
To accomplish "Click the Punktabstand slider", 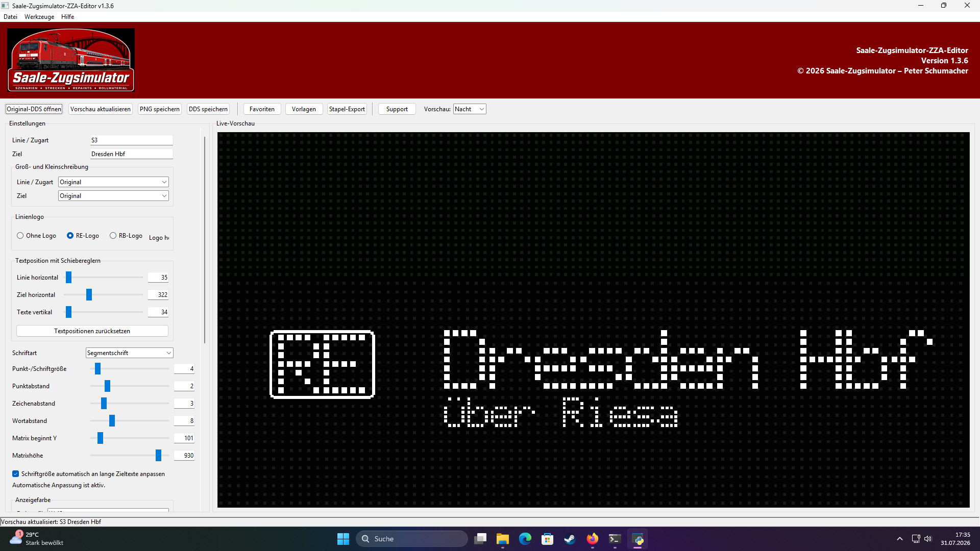I will tap(130, 386).
